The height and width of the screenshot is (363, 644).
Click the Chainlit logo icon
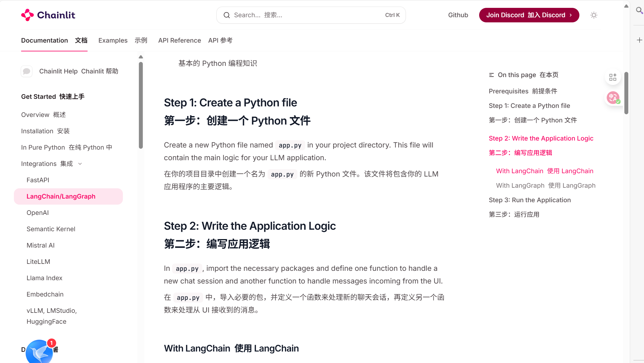click(x=27, y=15)
